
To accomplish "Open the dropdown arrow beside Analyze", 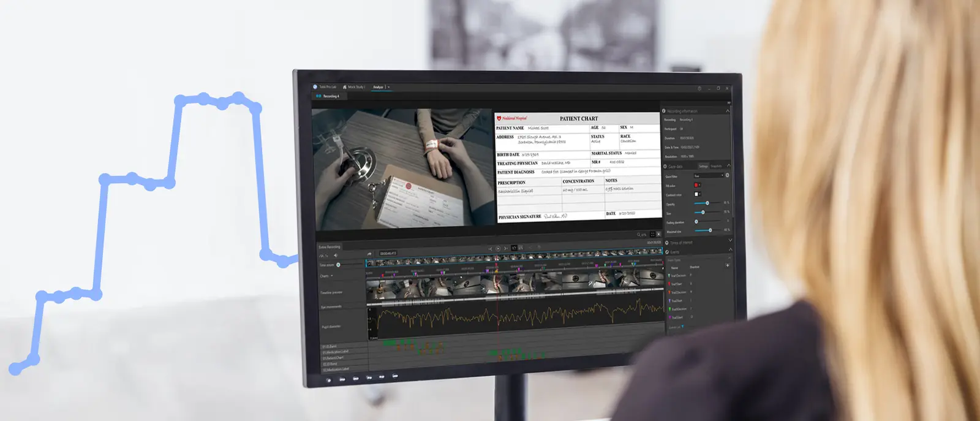I will click(388, 87).
